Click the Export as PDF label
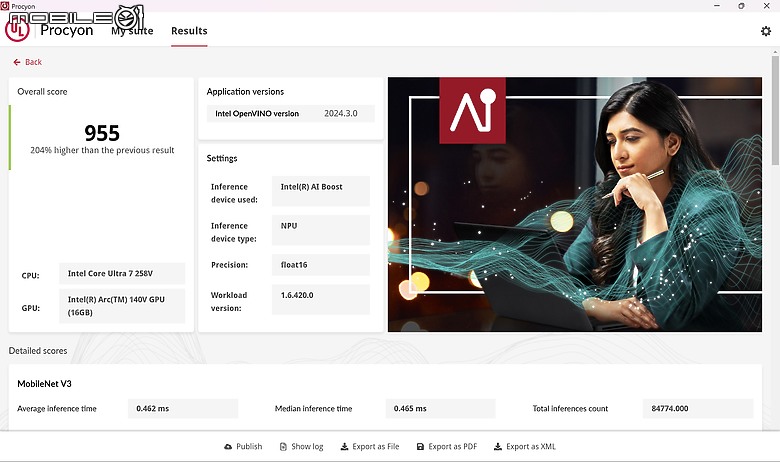 click(x=453, y=447)
